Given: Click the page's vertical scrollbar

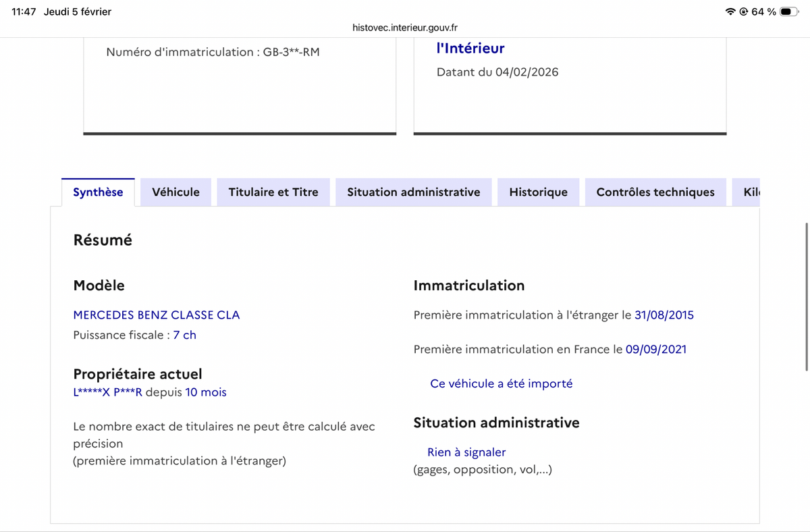Looking at the screenshot, I should tap(807, 297).
